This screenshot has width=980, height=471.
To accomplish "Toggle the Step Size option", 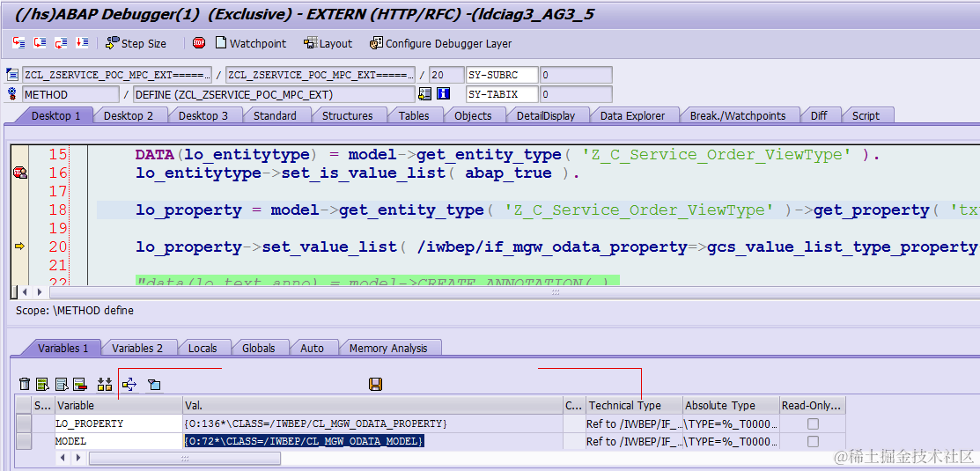I will pyautogui.click(x=136, y=43).
